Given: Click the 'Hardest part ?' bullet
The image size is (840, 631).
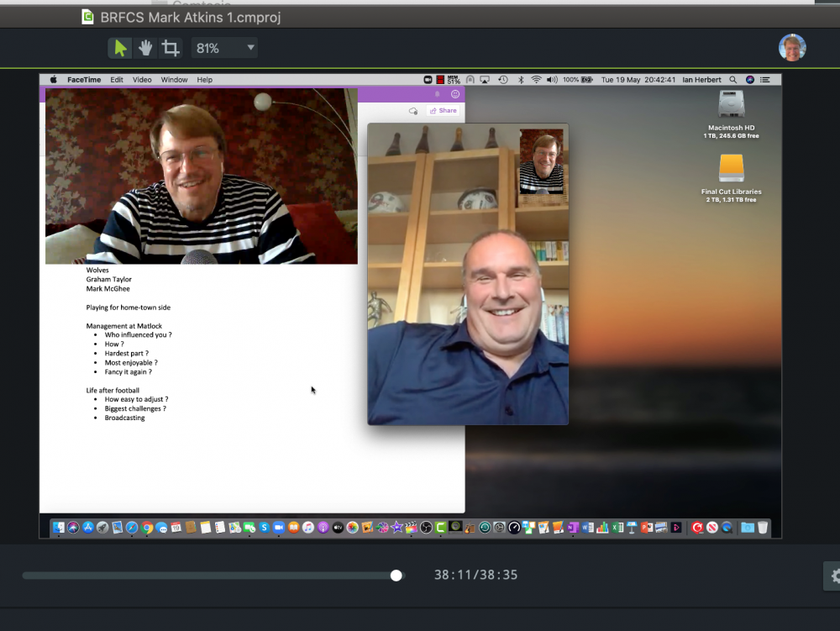Looking at the screenshot, I should pos(127,354).
